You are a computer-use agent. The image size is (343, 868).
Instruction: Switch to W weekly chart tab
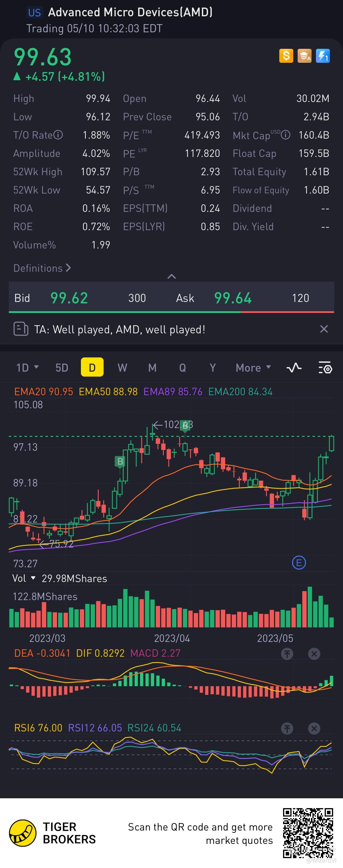click(x=122, y=367)
